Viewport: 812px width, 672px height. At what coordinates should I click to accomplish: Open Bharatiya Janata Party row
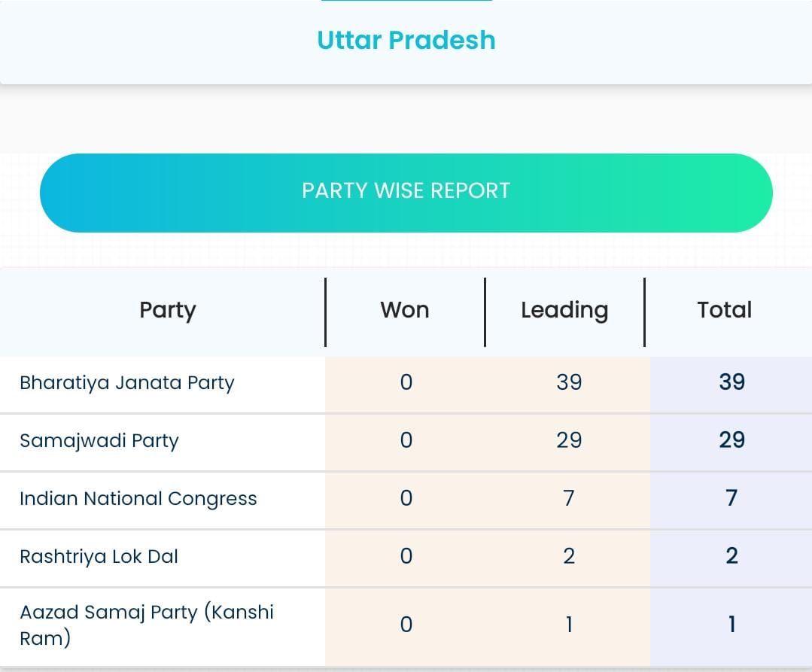click(x=406, y=384)
